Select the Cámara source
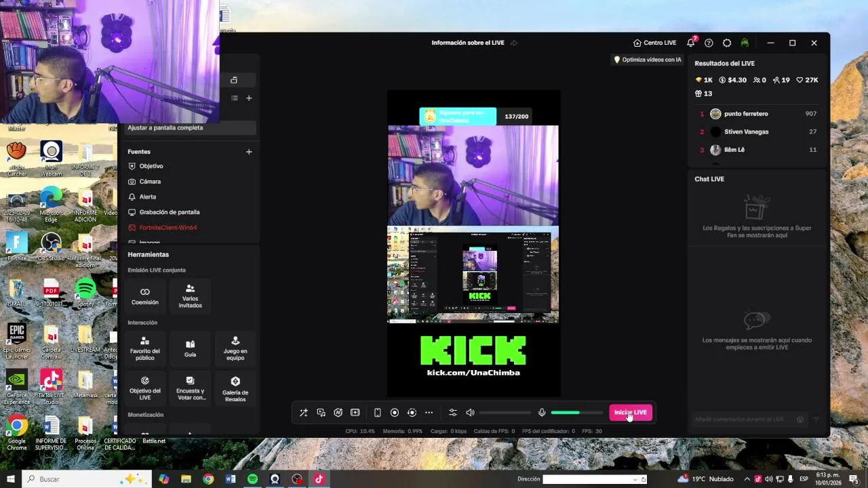The width and height of the screenshot is (868, 488). pos(150,182)
